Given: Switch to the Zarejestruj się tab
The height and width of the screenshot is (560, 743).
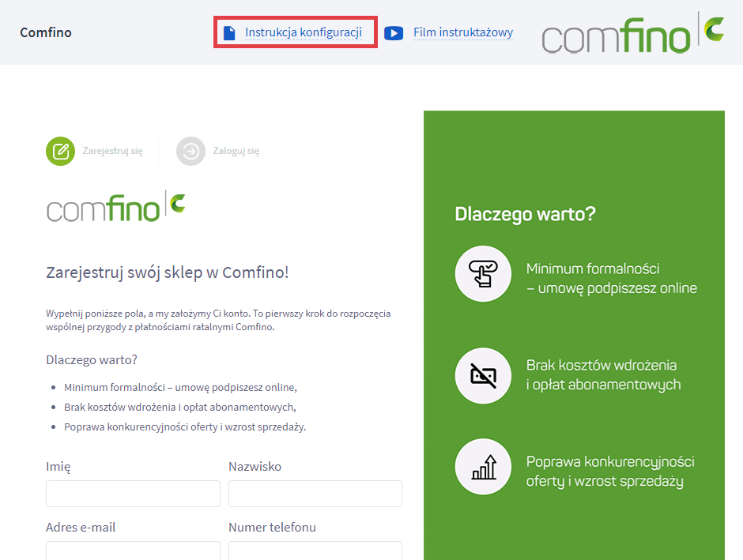Looking at the screenshot, I should point(112,151).
